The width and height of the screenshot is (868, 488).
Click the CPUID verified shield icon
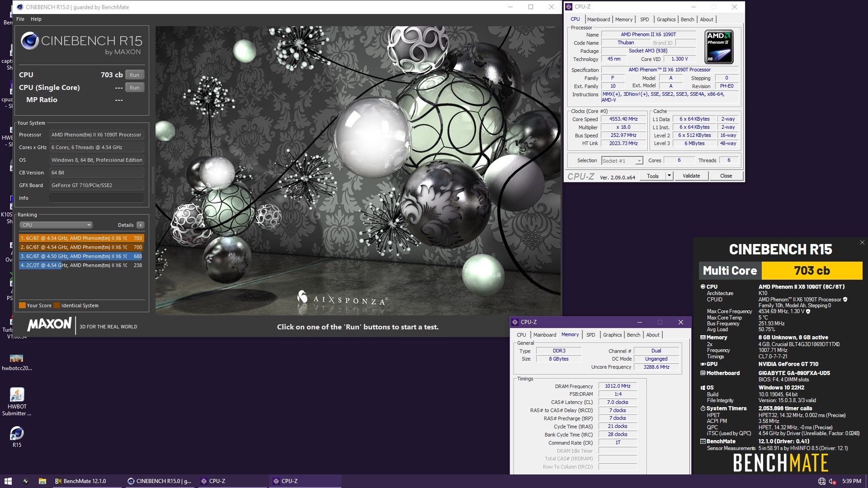[845, 300]
